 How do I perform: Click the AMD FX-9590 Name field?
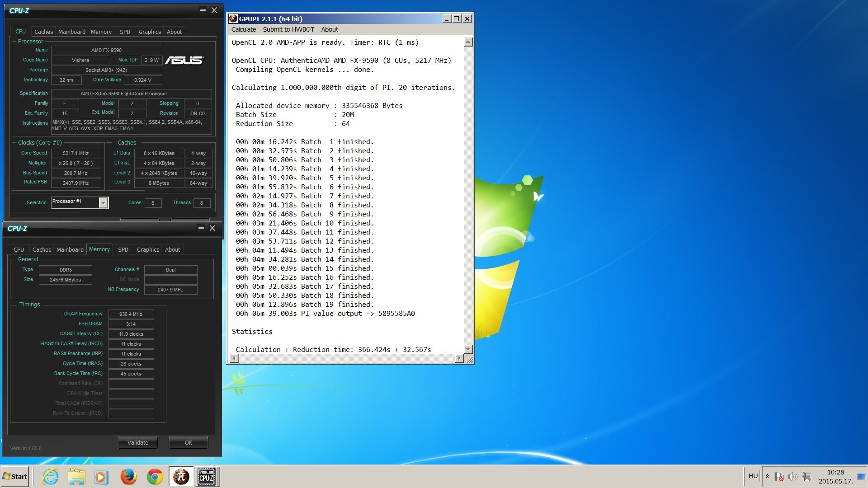coord(106,50)
